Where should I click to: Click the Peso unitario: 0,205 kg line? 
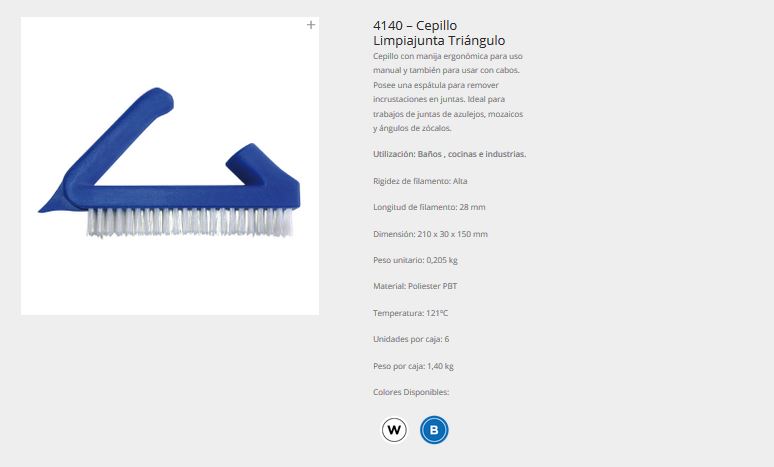click(415, 260)
